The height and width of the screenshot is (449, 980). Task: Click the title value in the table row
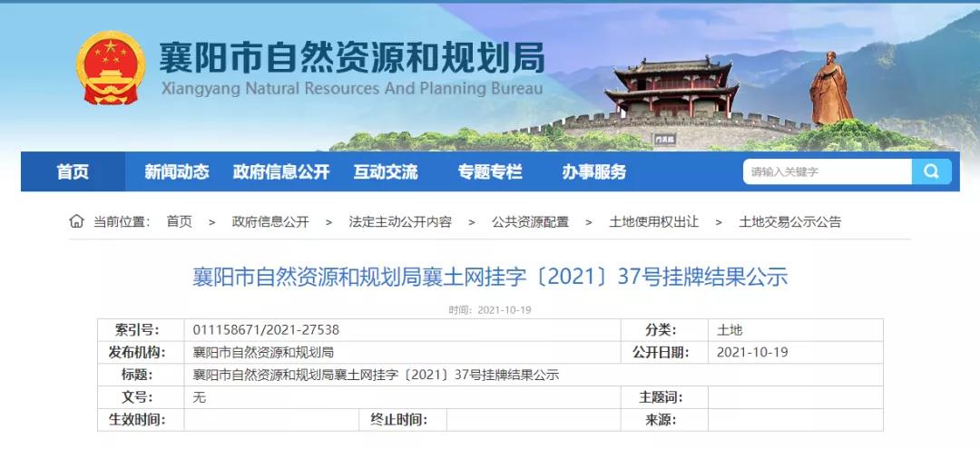(376, 375)
